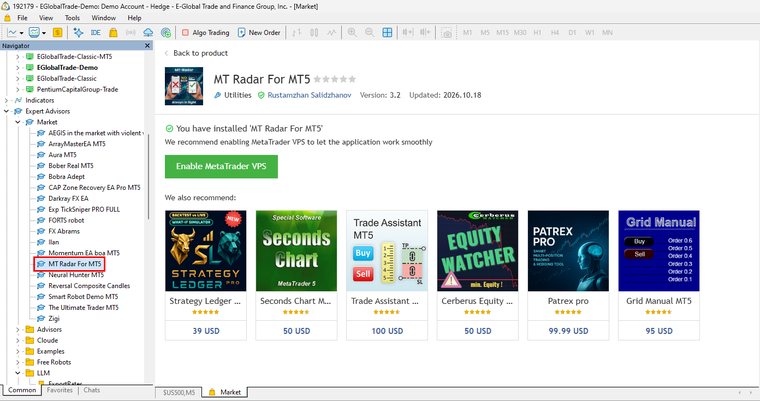
Task: Expand the EGlobalTrade-Demo node
Action: coord(18,67)
